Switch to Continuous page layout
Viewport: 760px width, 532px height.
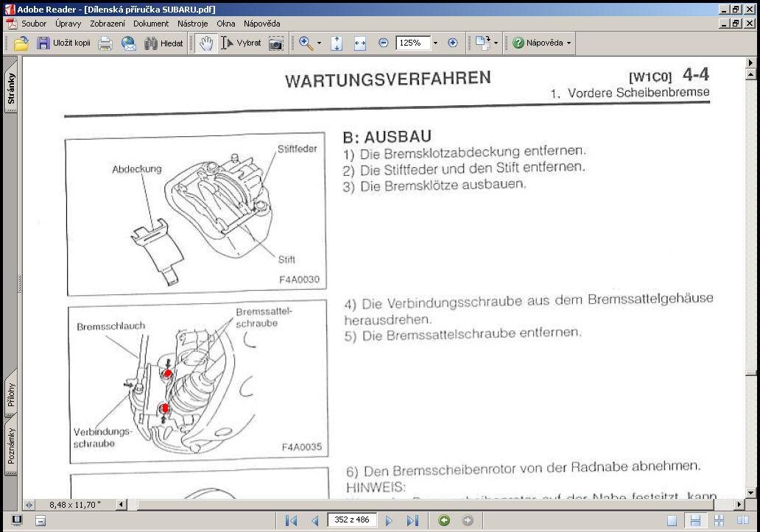click(x=695, y=521)
